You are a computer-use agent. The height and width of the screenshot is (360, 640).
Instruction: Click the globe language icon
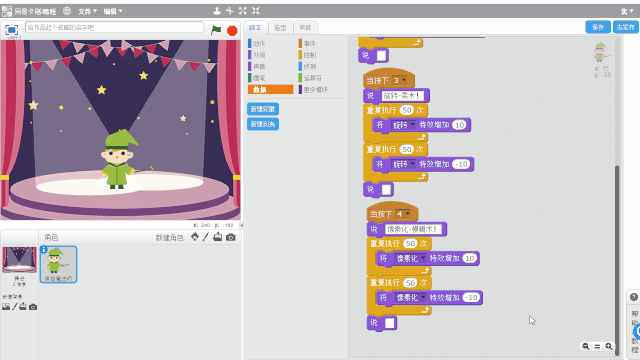point(67,11)
